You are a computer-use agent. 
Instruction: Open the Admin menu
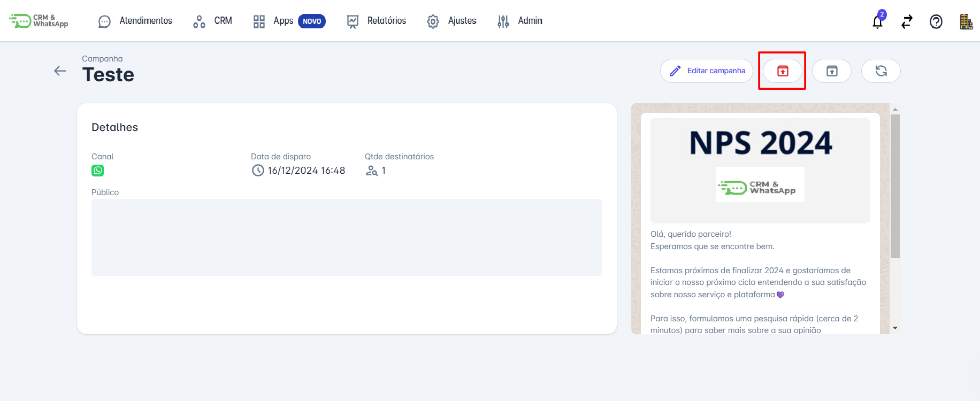pos(520,21)
